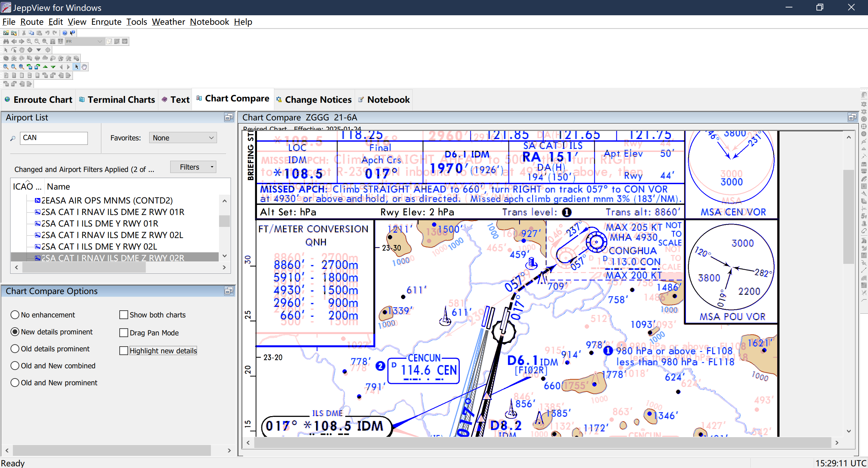Click the chart vertical scrollbar thumb
The width and height of the screenshot is (868, 468).
point(849,217)
